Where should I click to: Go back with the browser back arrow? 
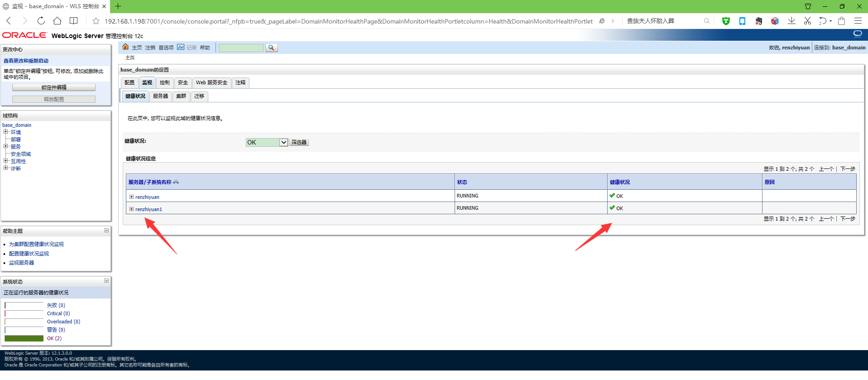[9, 20]
